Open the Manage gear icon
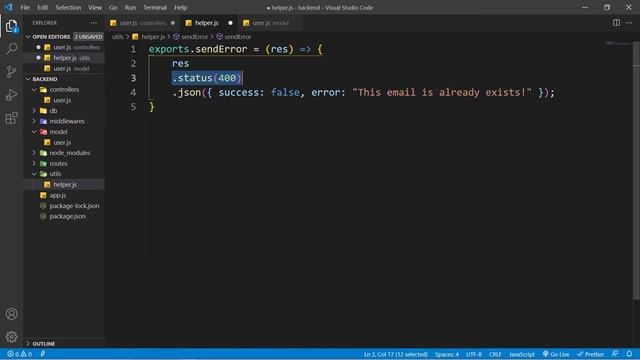The width and height of the screenshot is (640, 360). coord(11,337)
